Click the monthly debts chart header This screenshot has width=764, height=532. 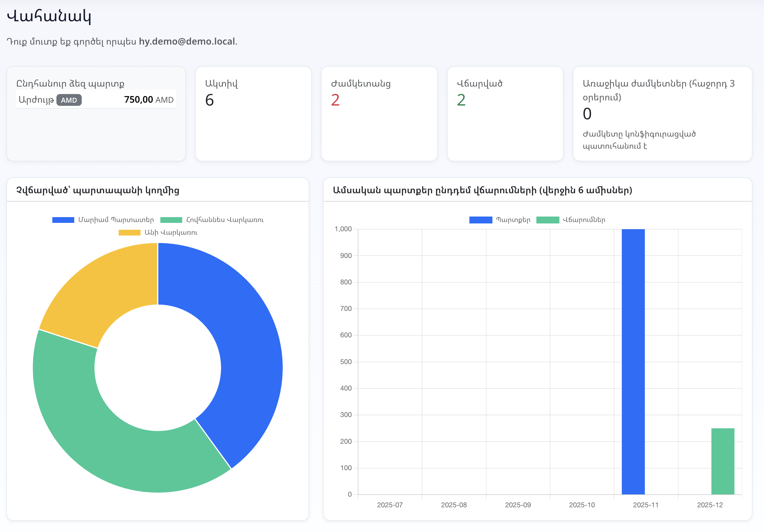(482, 190)
